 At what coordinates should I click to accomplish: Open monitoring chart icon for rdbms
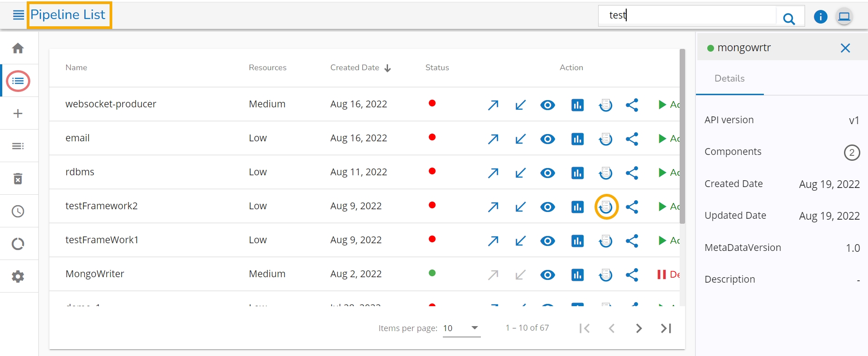pos(577,173)
